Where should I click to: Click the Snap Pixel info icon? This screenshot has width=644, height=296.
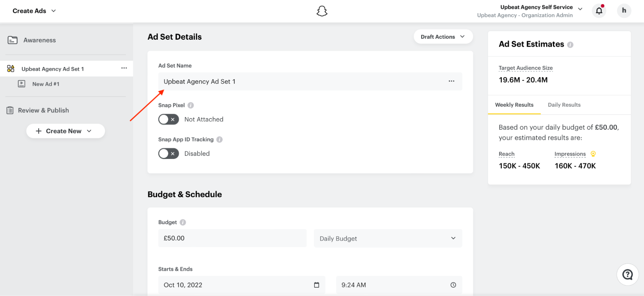191,105
